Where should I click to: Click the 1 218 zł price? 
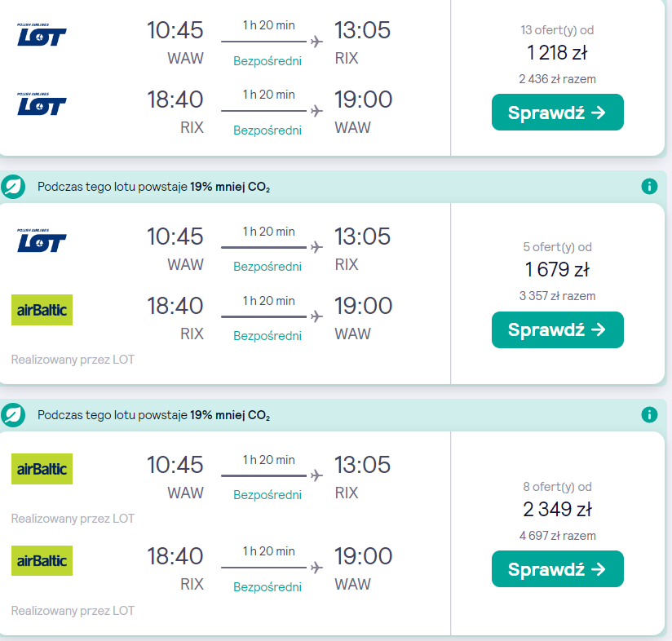tap(557, 53)
